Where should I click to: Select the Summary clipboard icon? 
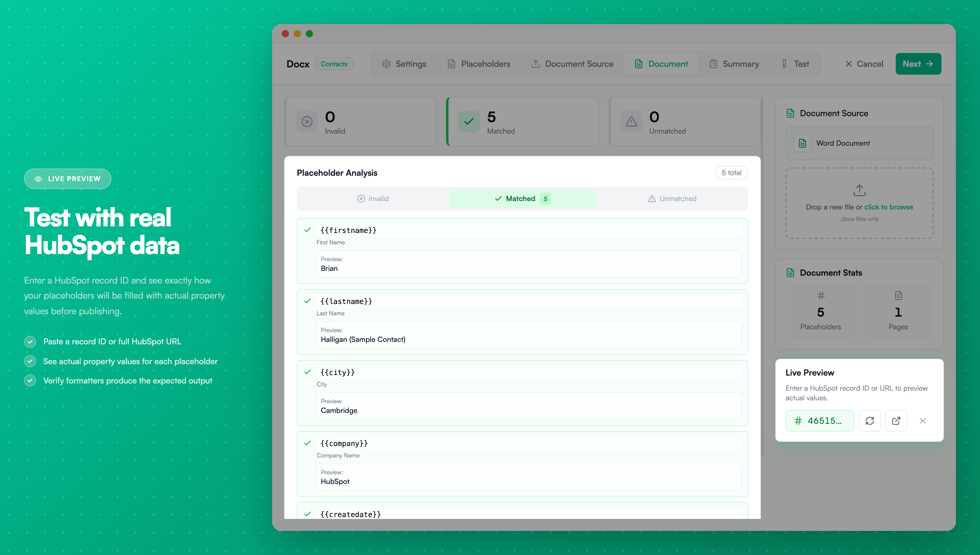(713, 64)
